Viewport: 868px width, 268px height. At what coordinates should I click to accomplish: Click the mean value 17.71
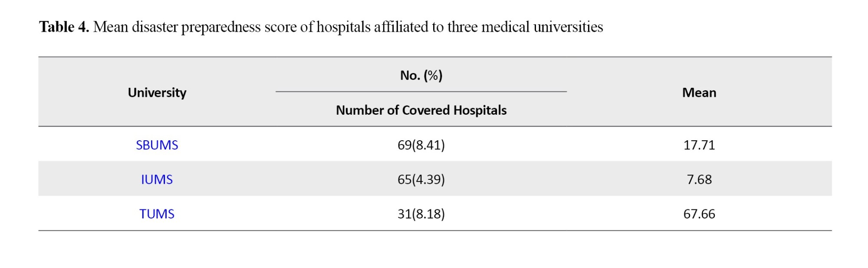point(699,145)
